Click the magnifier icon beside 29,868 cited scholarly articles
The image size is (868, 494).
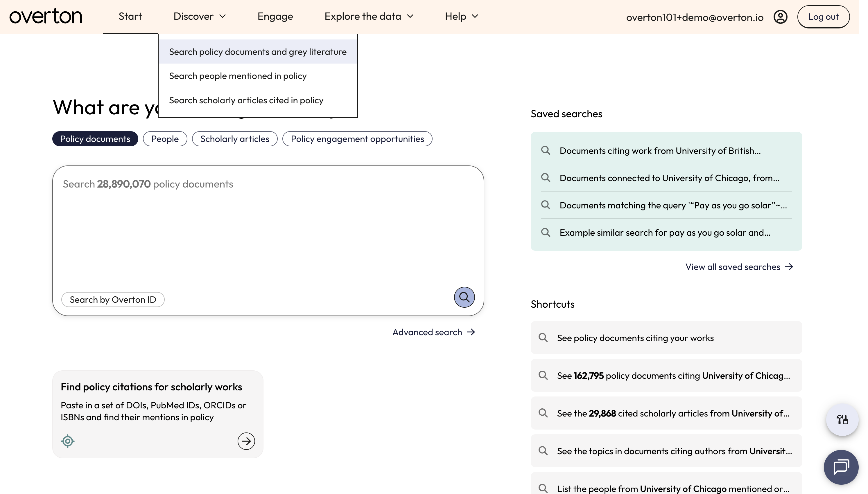(543, 413)
